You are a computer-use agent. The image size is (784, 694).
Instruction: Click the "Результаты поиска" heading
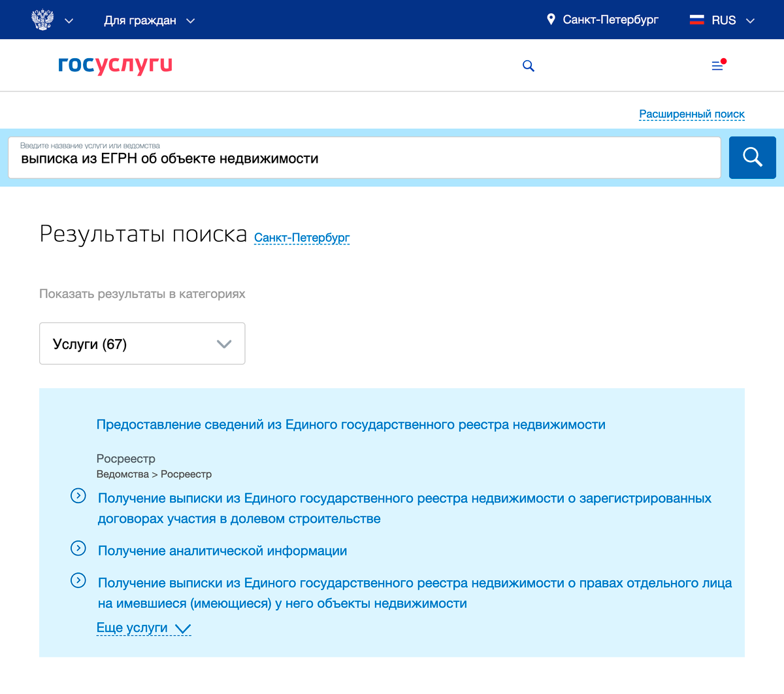point(143,234)
